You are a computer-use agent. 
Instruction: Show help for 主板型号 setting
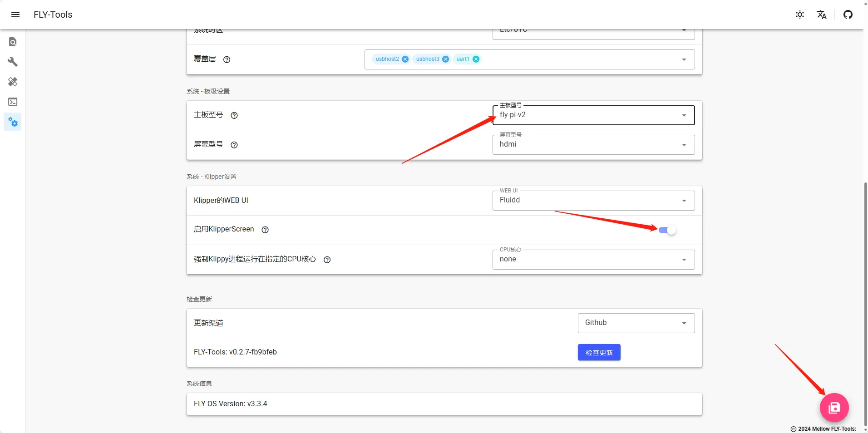(x=234, y=116)
